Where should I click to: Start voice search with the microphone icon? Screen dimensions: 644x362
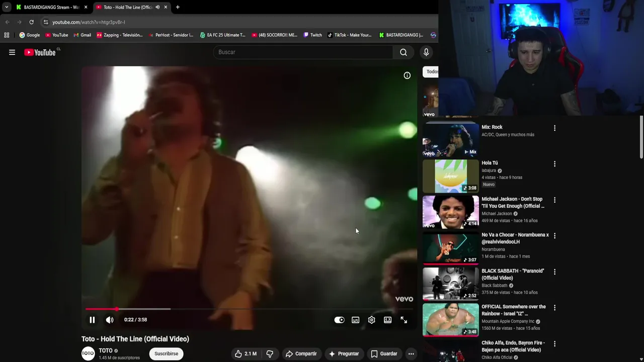point(426,52)
